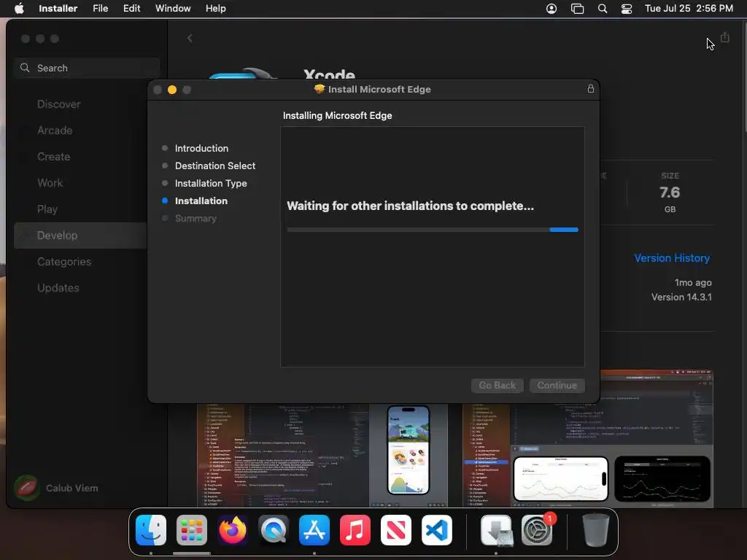Click the account avatar in App Store sidebar
The image size is (747, 560).
pos(27,488)
